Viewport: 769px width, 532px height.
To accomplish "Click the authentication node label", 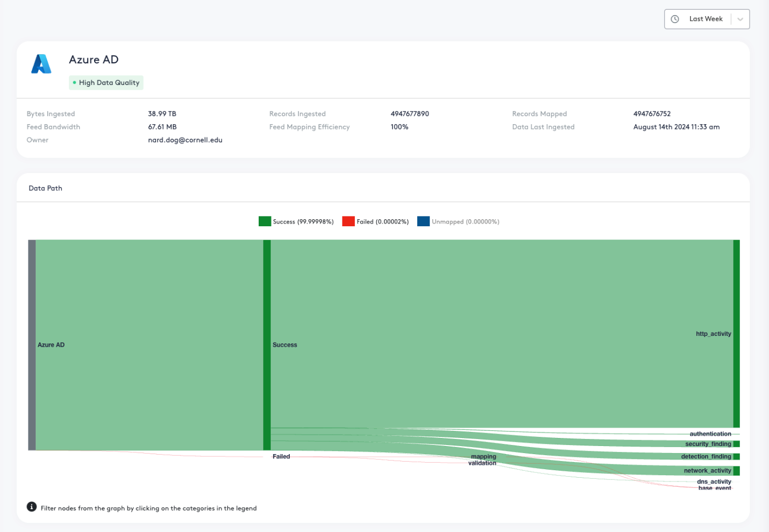I will coord(710,434).
